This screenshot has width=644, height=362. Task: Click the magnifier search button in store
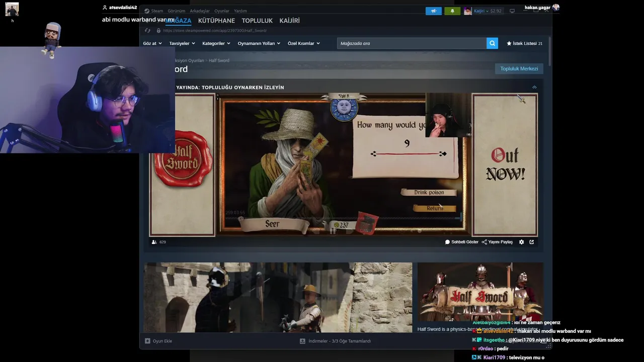(x=492, y=43)
